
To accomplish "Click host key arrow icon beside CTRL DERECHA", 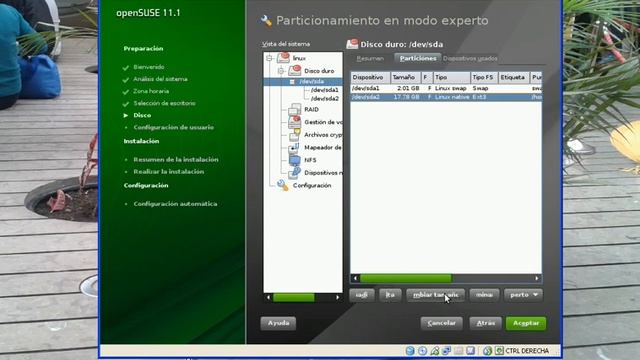I will coord(499,351).
